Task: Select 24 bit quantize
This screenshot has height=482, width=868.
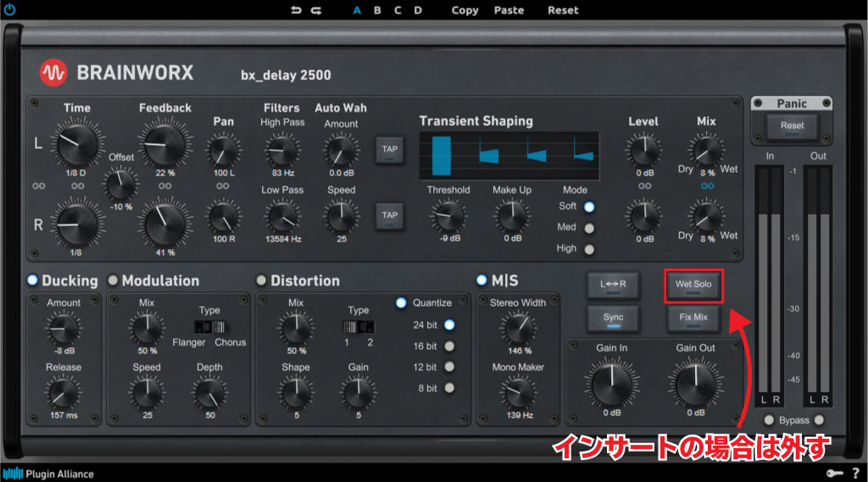Action: tap(449, 324)
